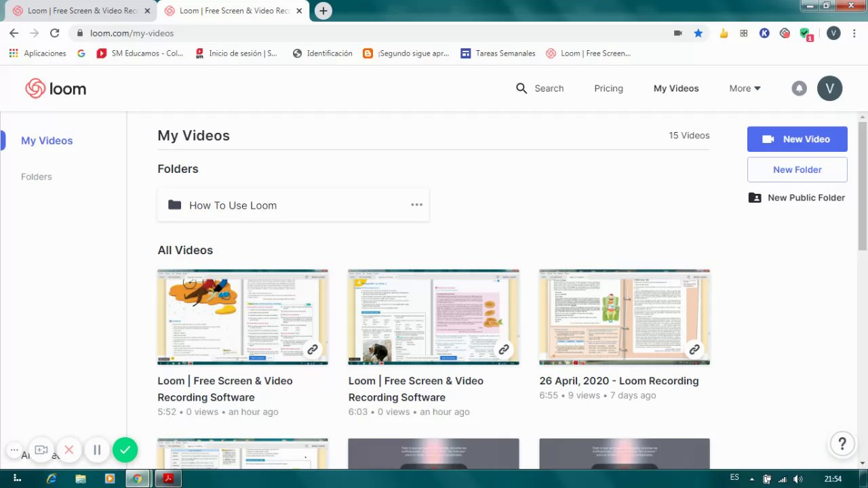Click the volume icon in system tray
This screenshot has width=868, height=488.
click(798, 479)
